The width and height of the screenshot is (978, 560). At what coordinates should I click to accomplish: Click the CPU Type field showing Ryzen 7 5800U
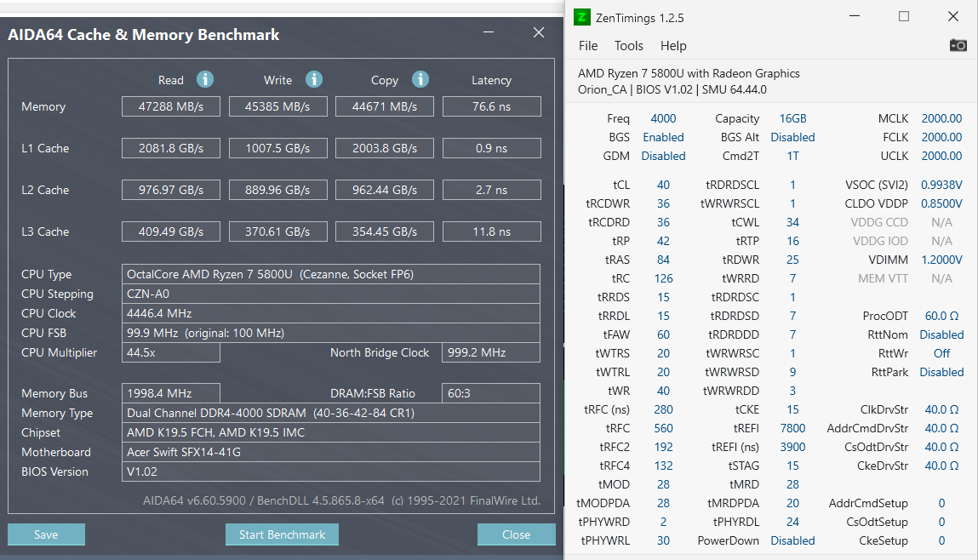point(330,274)
